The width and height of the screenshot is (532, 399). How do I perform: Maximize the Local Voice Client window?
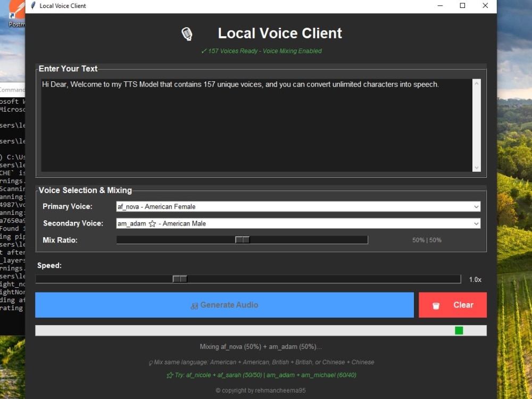[462, 6]
